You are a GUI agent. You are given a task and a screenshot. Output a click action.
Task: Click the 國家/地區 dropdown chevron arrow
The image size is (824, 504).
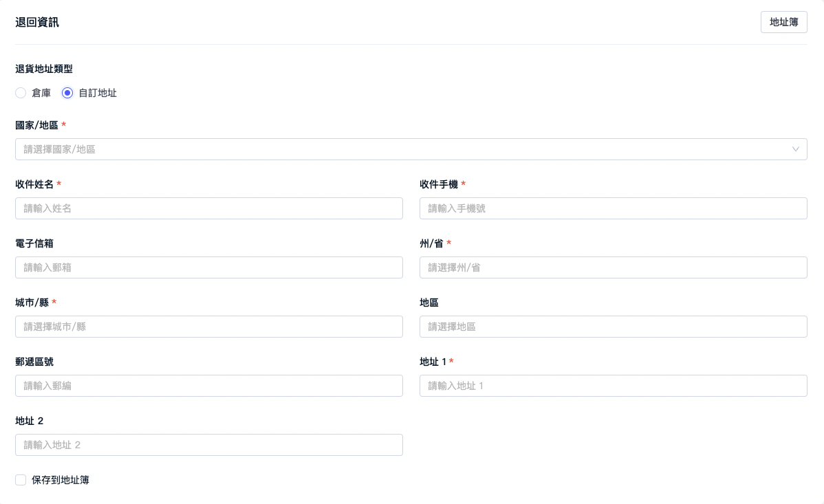[796, 149]
